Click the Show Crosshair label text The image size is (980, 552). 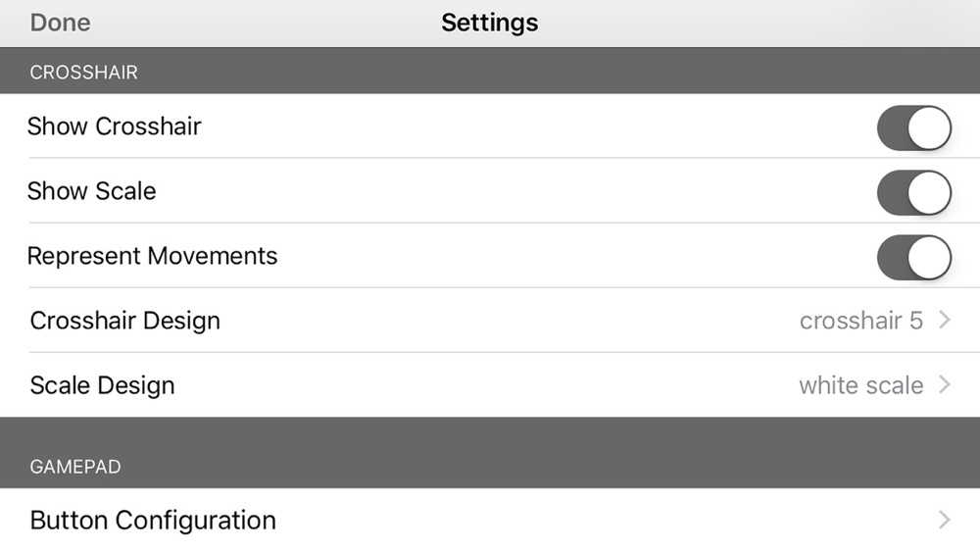[115, 126]
